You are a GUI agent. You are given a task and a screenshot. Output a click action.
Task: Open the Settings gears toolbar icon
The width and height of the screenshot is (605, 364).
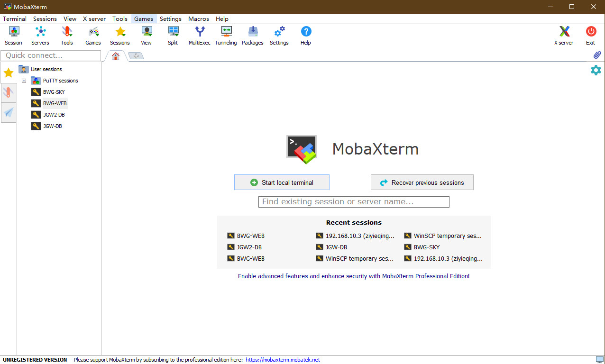click(x=279, y=36)
